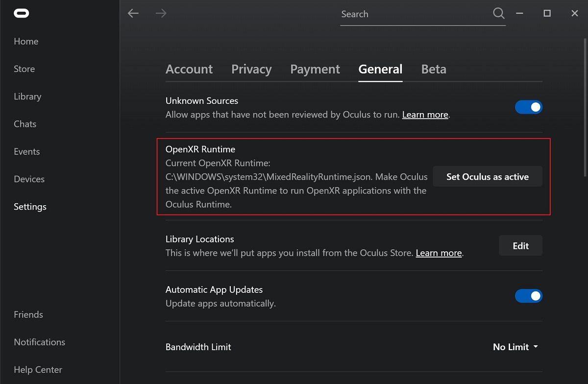Turn off Automatic App Updates switch
This screenshot has height=384, width=588.
pos(528,296)
